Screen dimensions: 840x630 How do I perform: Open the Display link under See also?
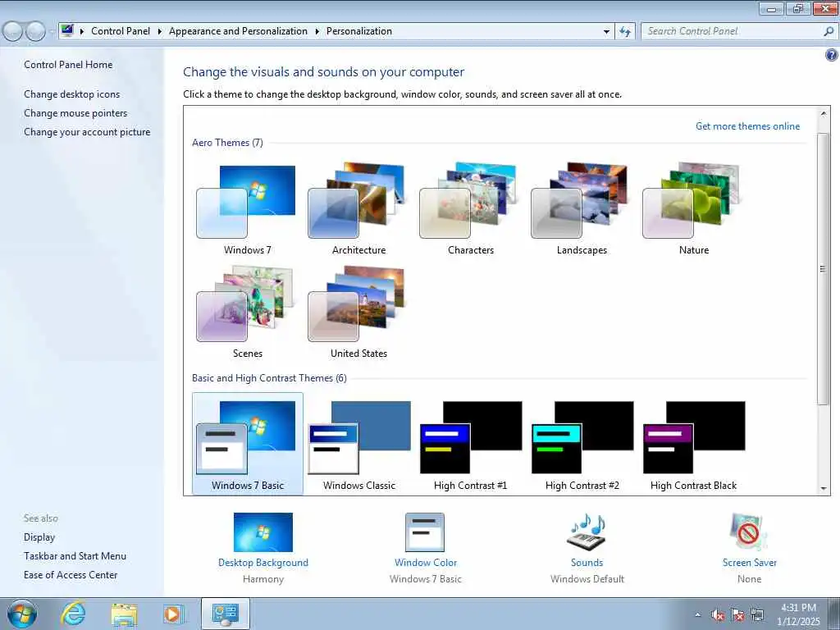click(x=39, y=537)
